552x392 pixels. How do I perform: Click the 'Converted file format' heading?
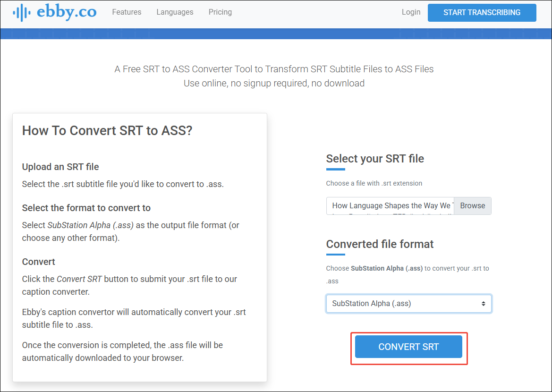(x=380, y=244)
